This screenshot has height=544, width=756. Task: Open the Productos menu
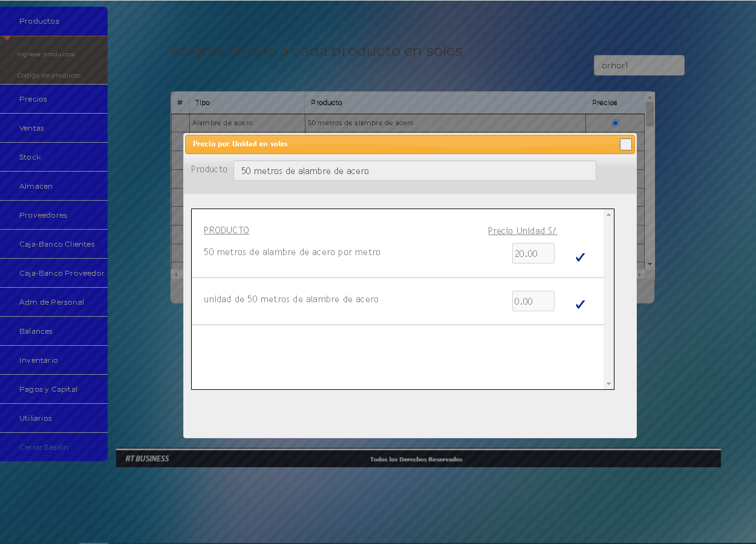coord(39,21)
